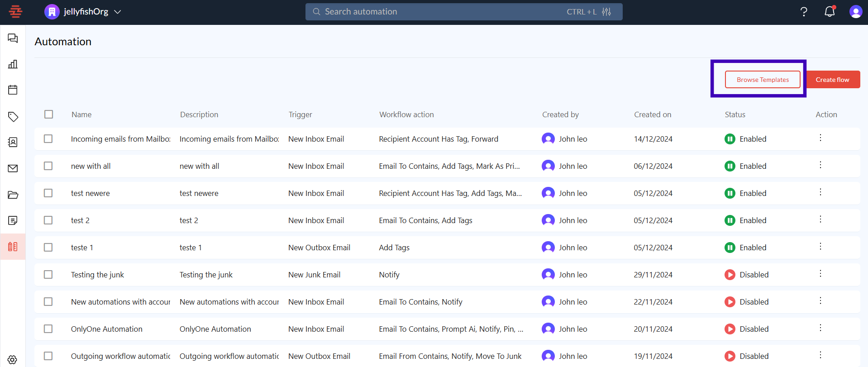Open the bar chart analytics icon
The width and height of the screenshot is (868, 367).
pyautogui.click(x=13, y=64)
